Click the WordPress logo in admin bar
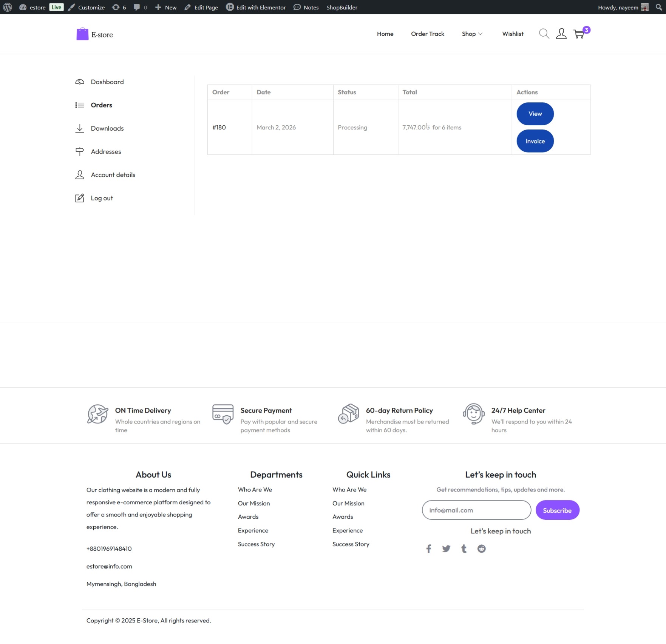Image resolution: width=666 pixels, height=644 pixels. (x=8, y=7)
